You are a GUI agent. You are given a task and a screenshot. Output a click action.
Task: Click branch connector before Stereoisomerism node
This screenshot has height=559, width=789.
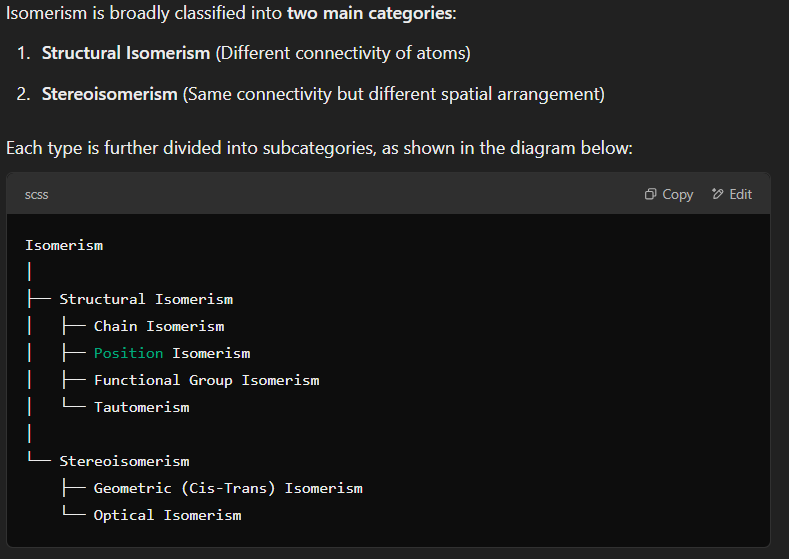(38, 461)
